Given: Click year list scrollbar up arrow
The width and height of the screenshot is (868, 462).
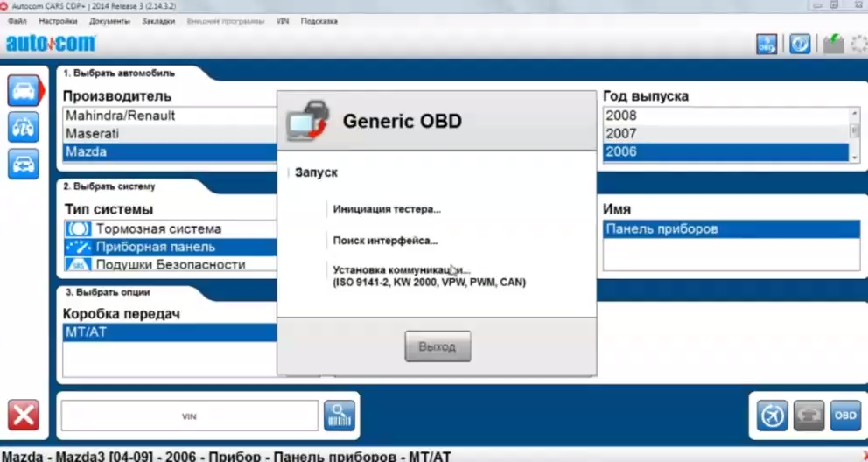Looking at the screenshot, I should pos(855,113).
